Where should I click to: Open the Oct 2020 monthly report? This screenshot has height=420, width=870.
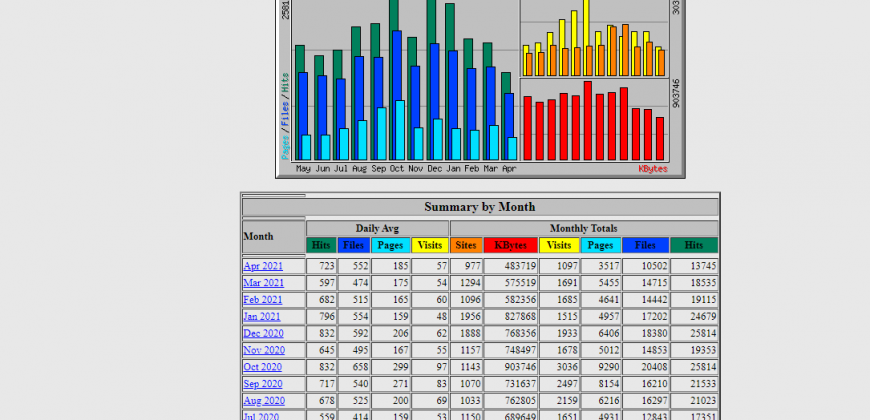[x=262, y=367]
